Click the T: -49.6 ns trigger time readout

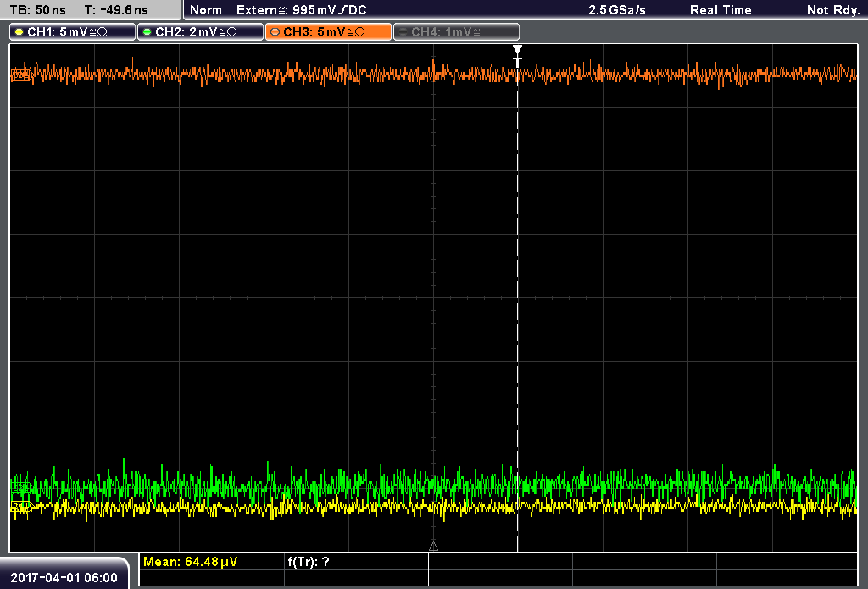click(116, 10)
